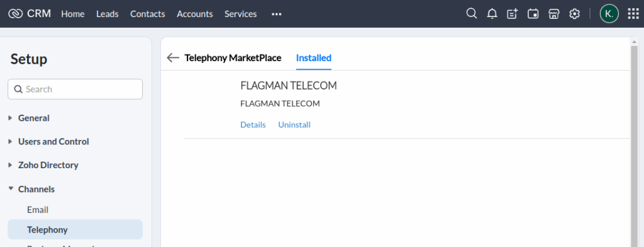Click the Zoho CRM logo
Image resolution: width=644 pixels, height=247 pixels.
[x=29, y=14]
